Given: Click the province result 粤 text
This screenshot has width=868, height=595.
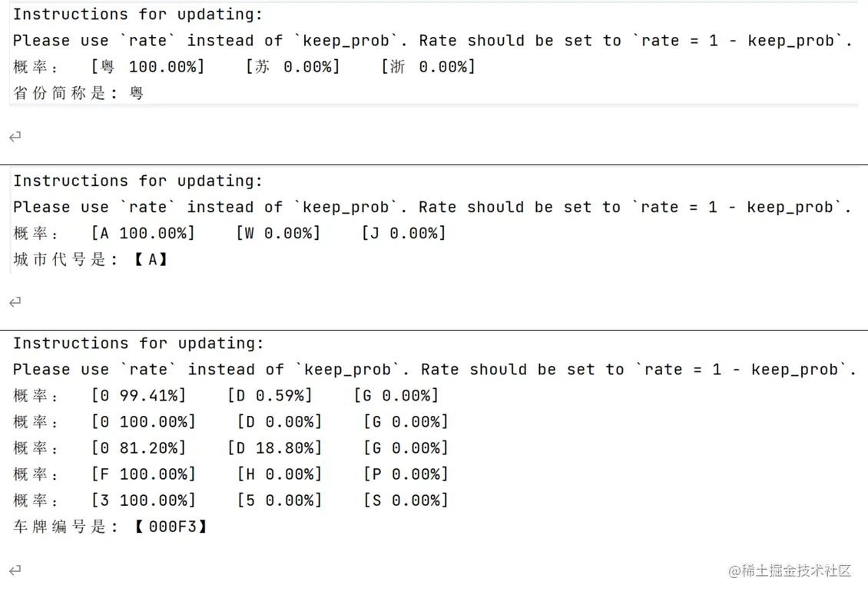Looking at the screenshot, I should pos(137,93).
